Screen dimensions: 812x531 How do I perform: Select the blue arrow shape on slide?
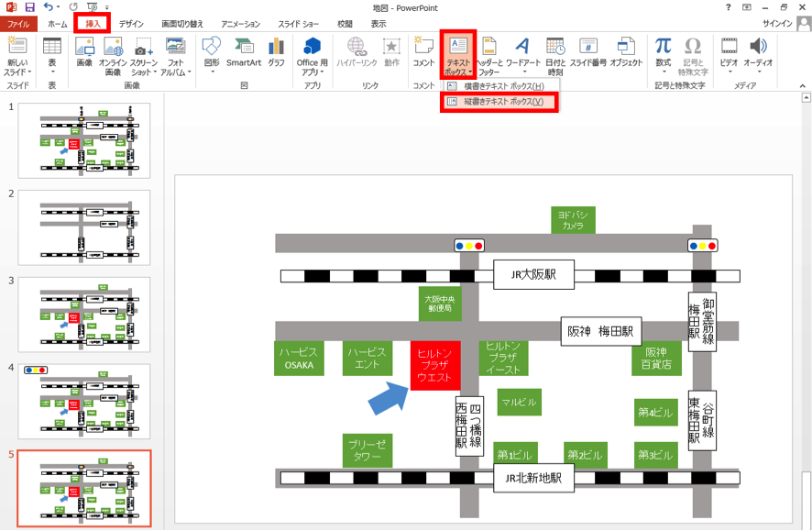pos(389,398)
